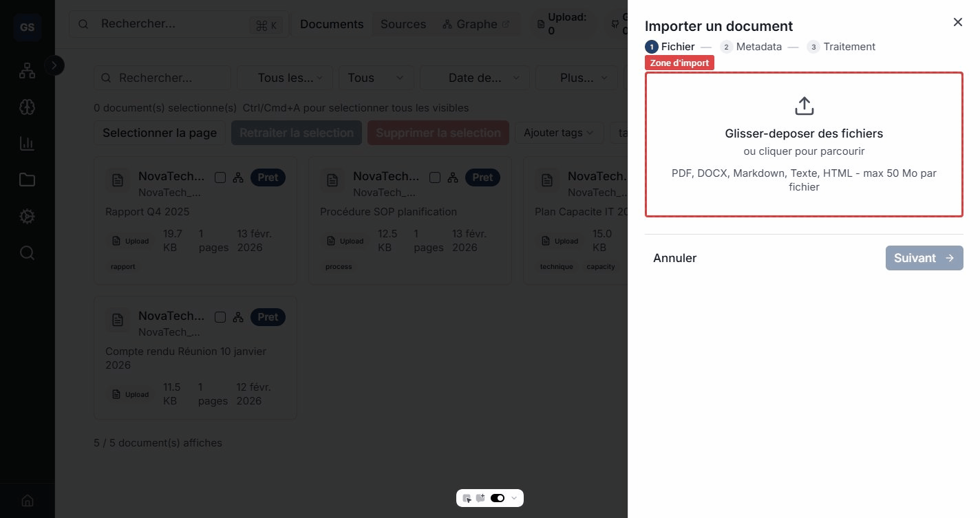Close the Importer un document panel
This screenshot has height=518, width=980.
957,22
